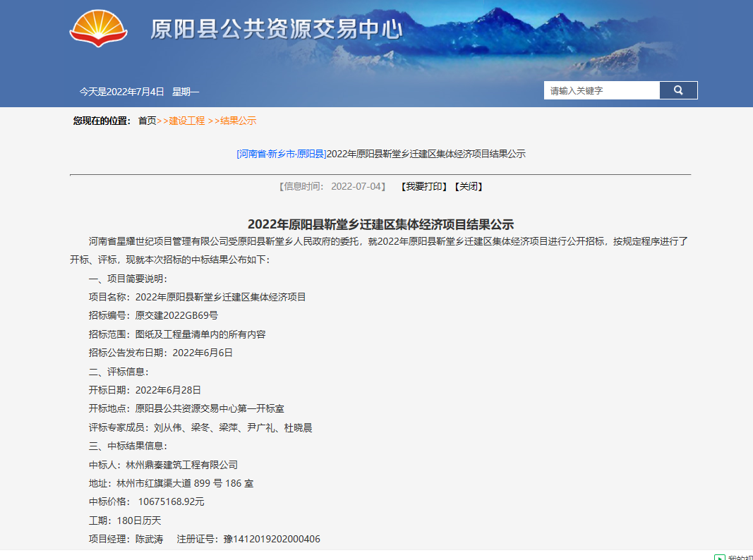Viewport: 753px width, 560px height.
Task: Open 建设工程 breadcrumb link
Action: 186,121
